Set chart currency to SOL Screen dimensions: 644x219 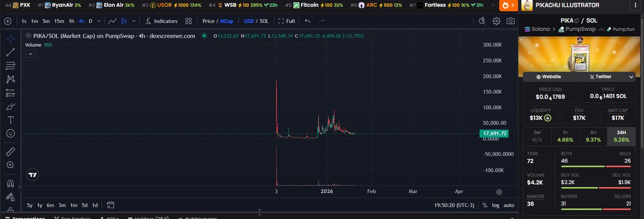264,21
